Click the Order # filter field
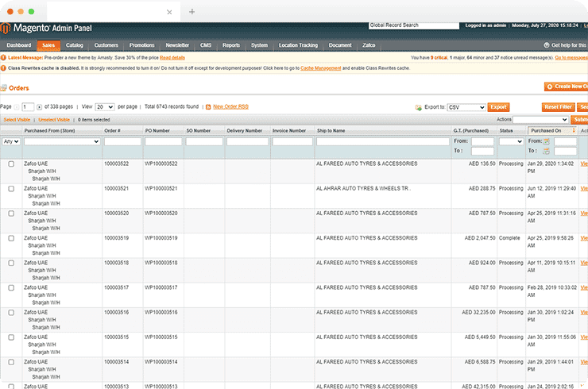 (x=122, y=141)
